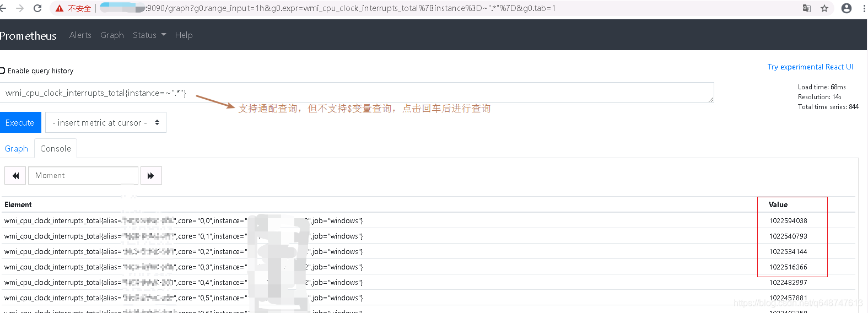Screen dimensions: 868x313
Task: Click the not-secure warning icon
Action: point(60,8)
